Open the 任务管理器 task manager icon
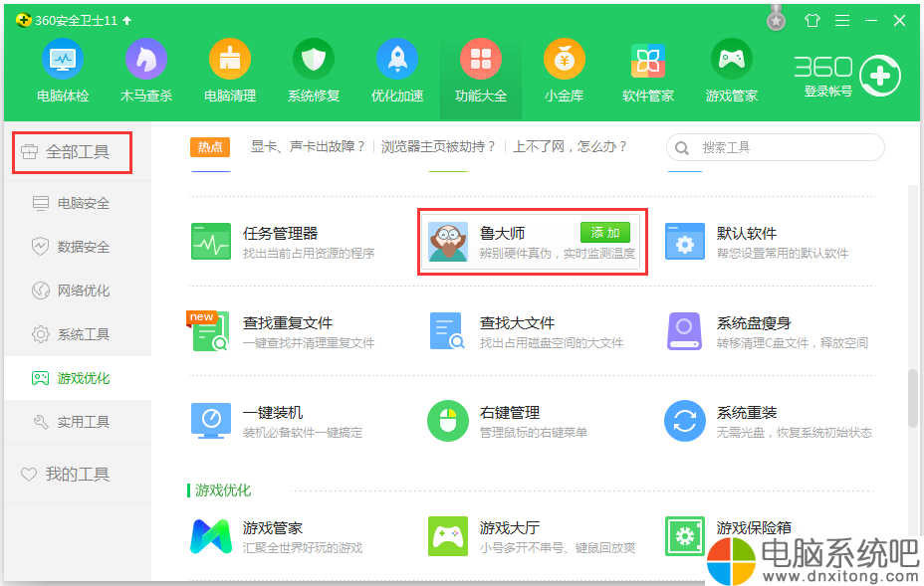924x586 pixels. coord(211,242)
